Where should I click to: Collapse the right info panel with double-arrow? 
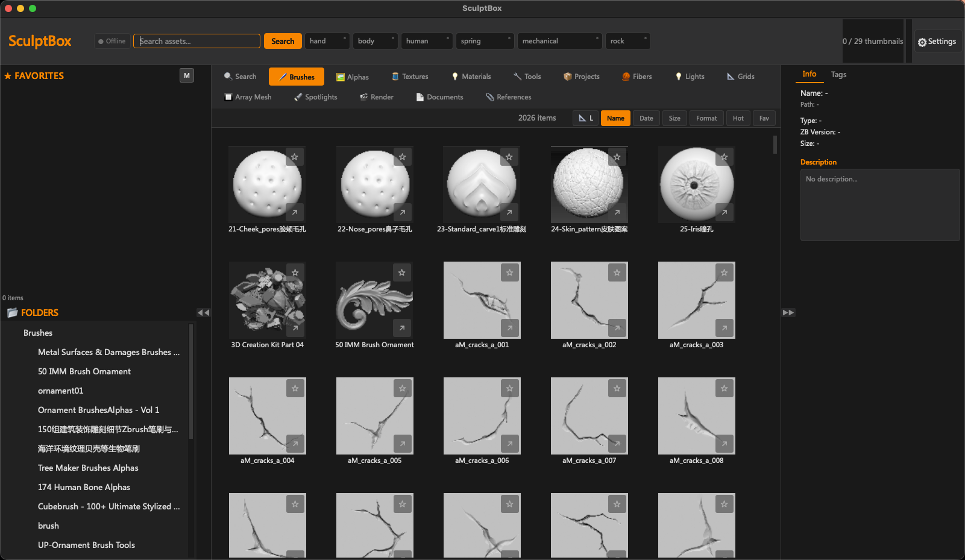coord(788,312)
